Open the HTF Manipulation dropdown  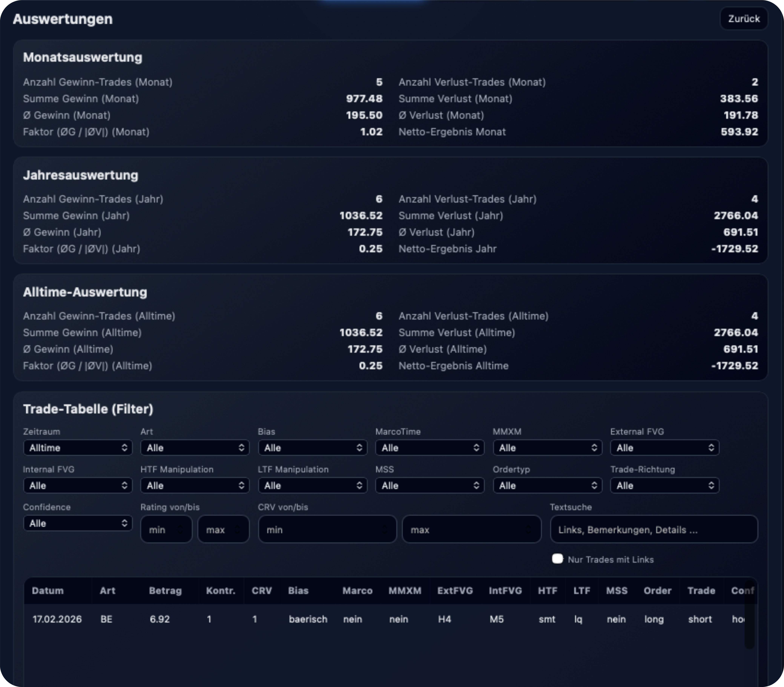click(195, 485)
